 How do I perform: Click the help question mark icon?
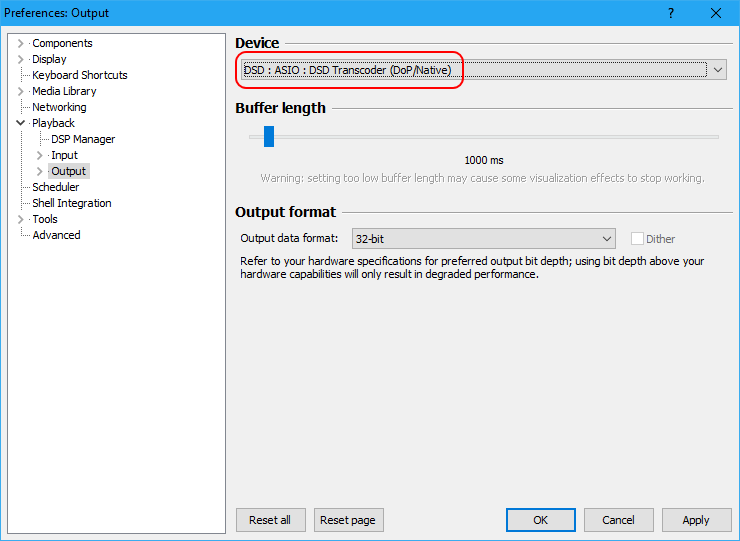point(670,13)
